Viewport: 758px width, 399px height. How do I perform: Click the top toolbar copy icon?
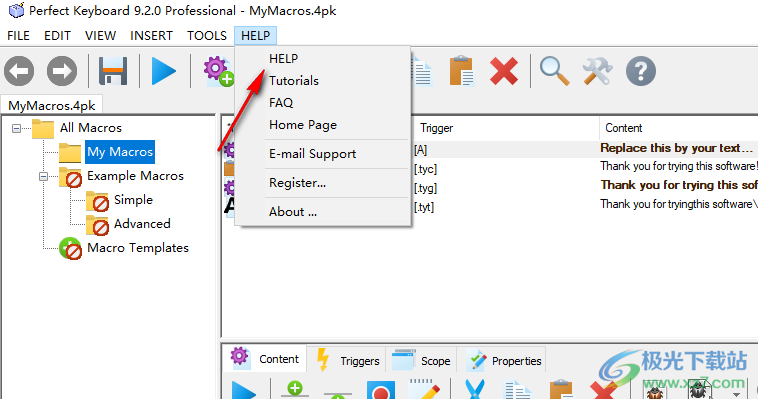click(x=421, y=71)
